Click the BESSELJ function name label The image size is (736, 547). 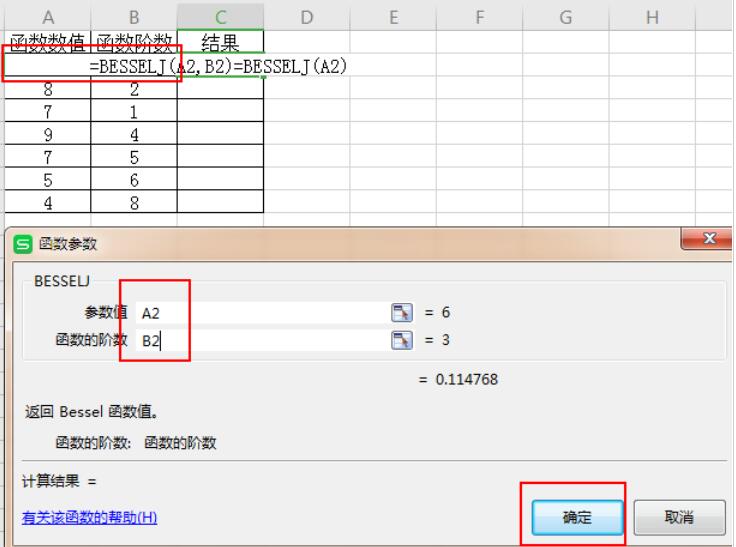(x=61, y=281)
